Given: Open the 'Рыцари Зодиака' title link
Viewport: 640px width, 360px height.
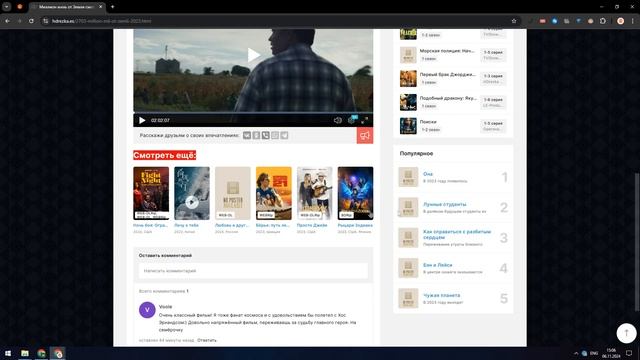Looking at the screenshot, I should (x=355, y=225).
